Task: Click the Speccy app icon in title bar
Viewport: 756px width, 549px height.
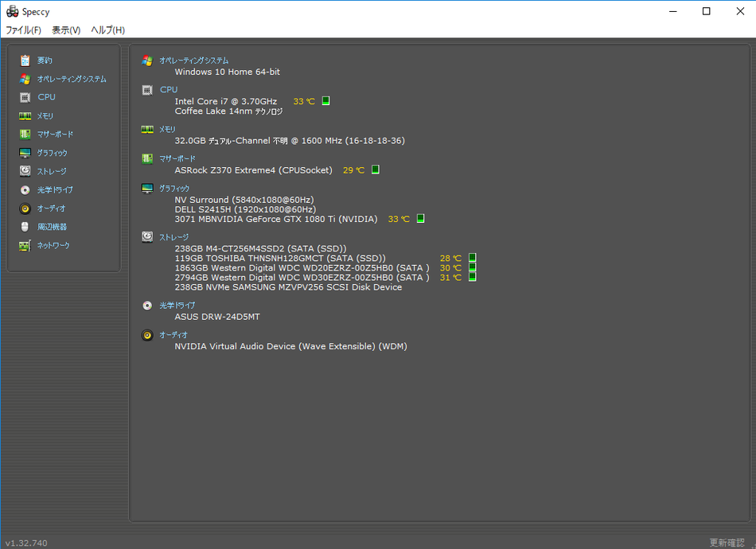Action: pos(13,12)
